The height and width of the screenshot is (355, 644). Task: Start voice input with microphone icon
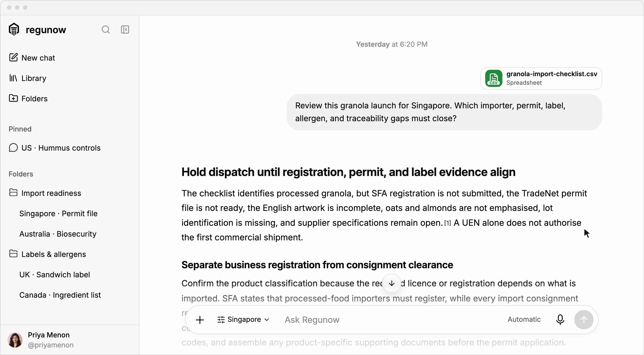(x=560, y=320)
